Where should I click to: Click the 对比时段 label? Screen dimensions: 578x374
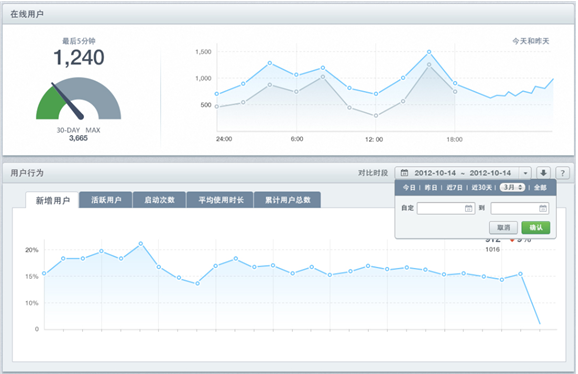(373, 172)
